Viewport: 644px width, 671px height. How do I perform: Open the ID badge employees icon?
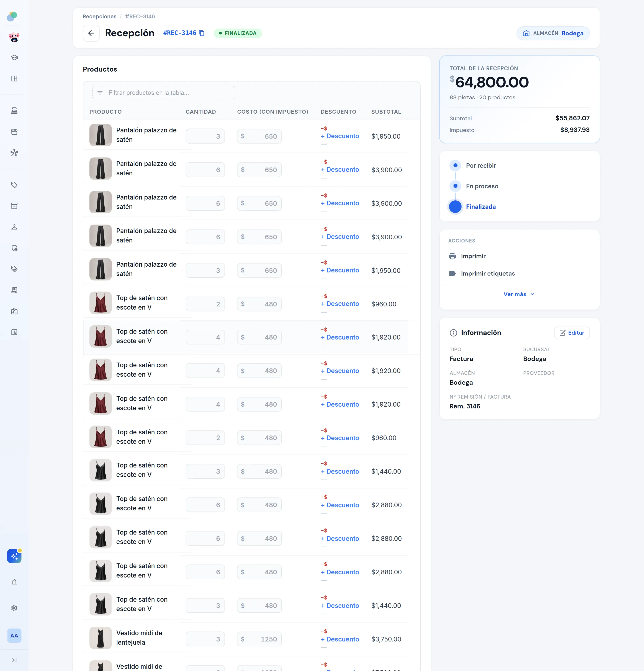click(x=14, y=311)
